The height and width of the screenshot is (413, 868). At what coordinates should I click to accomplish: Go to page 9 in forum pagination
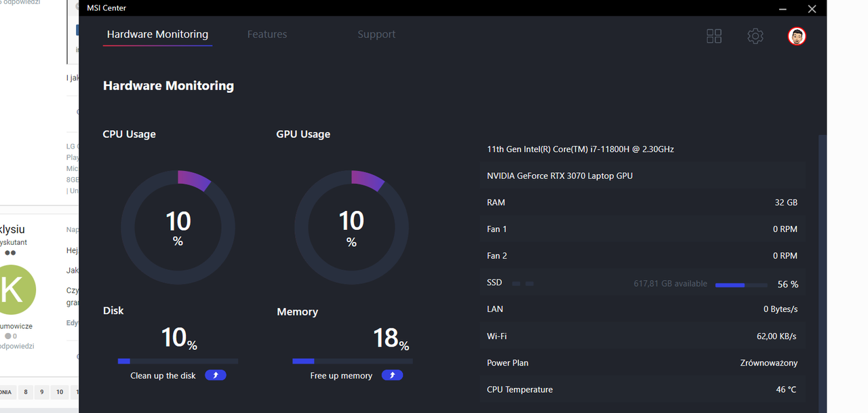[x=43, y=392]
